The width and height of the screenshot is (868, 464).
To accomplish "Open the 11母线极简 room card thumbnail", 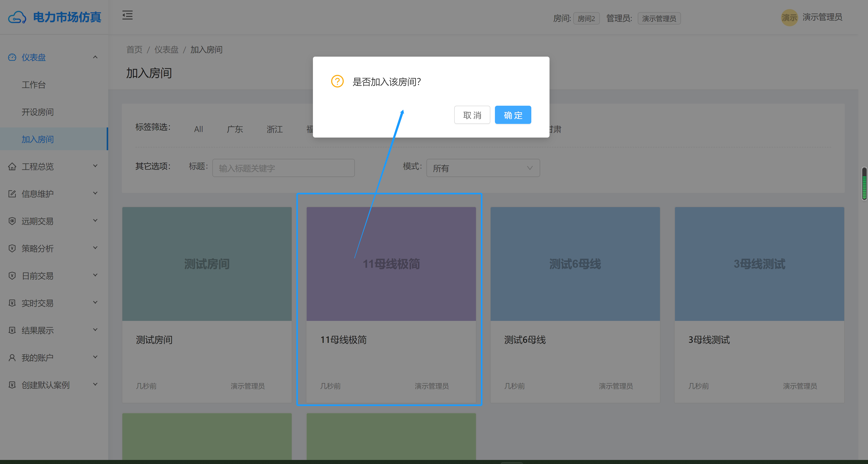I will point(391,264).
